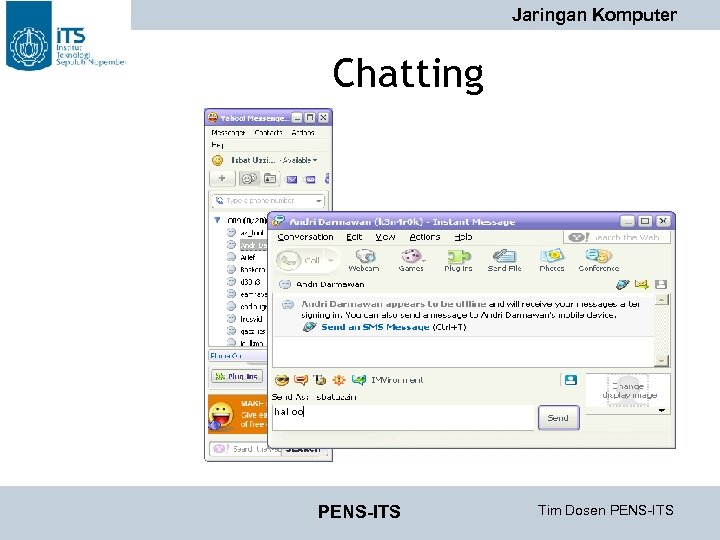This screenshot has width=720, height=540.
Task: Open the emoticons smiley picker
Action: (x=281, y=380)
